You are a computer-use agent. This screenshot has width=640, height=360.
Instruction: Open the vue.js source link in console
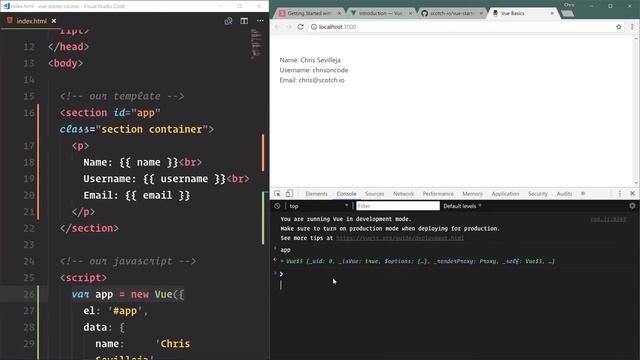tap(608, 220)
